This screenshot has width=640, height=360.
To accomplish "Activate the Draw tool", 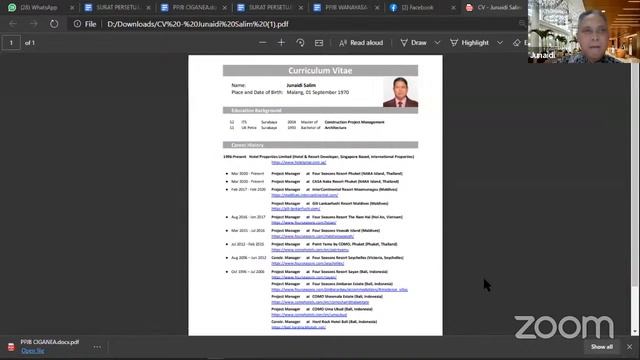I will coord(413,42).
